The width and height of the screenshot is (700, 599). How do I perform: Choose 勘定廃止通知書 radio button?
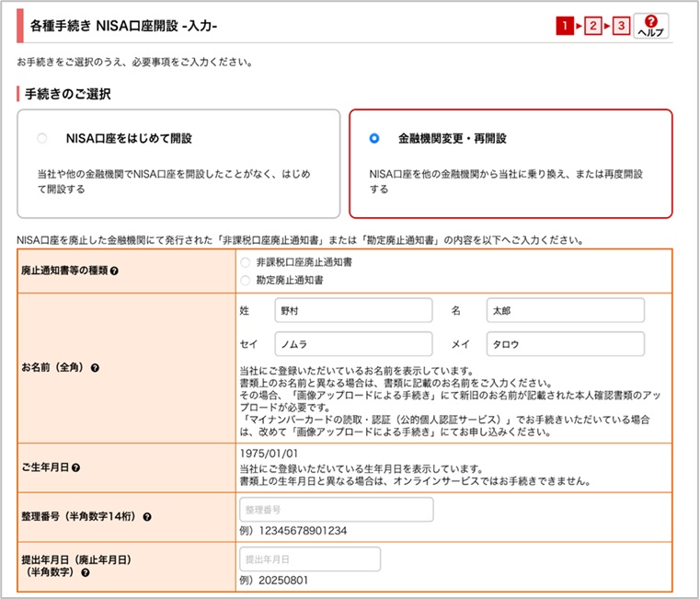[245, 279]
